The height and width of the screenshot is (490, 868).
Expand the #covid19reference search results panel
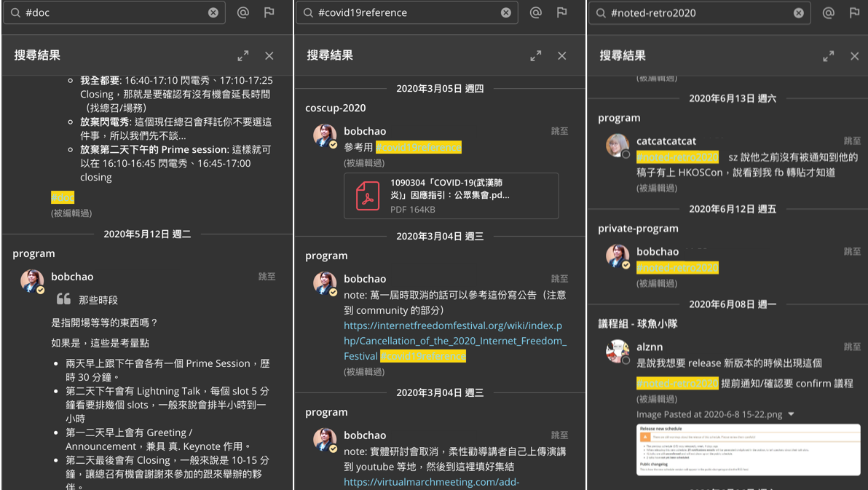click(x=536, y=56)
